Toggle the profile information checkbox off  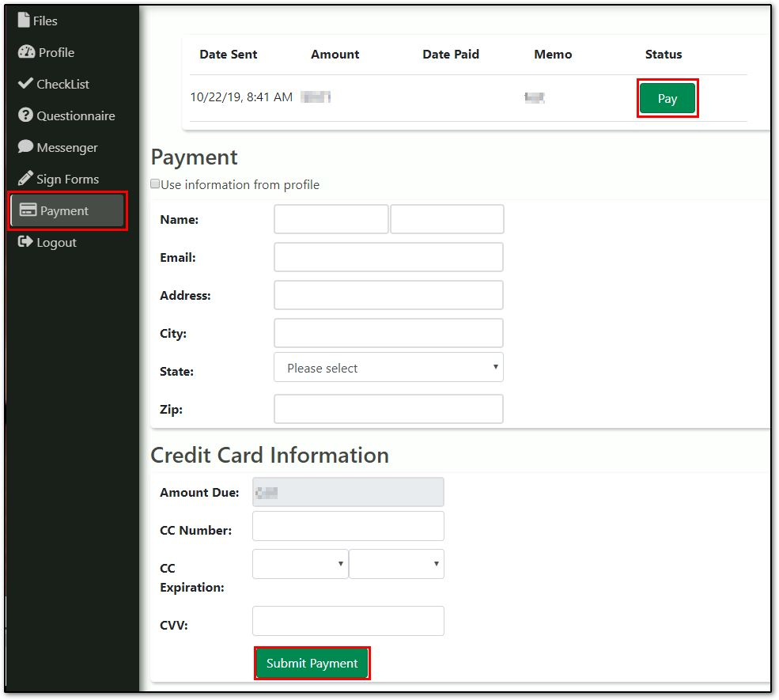[155, 184]
